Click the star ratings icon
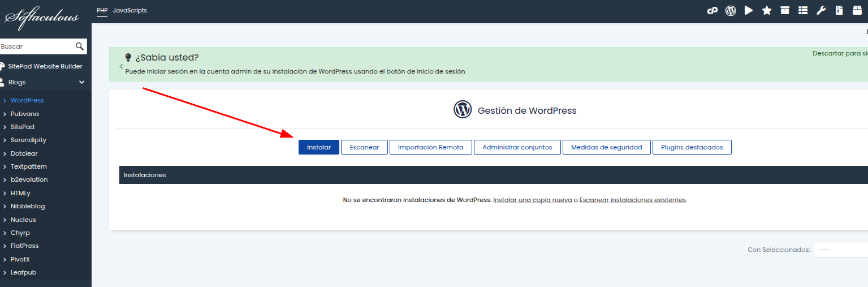 click(767, 10)
